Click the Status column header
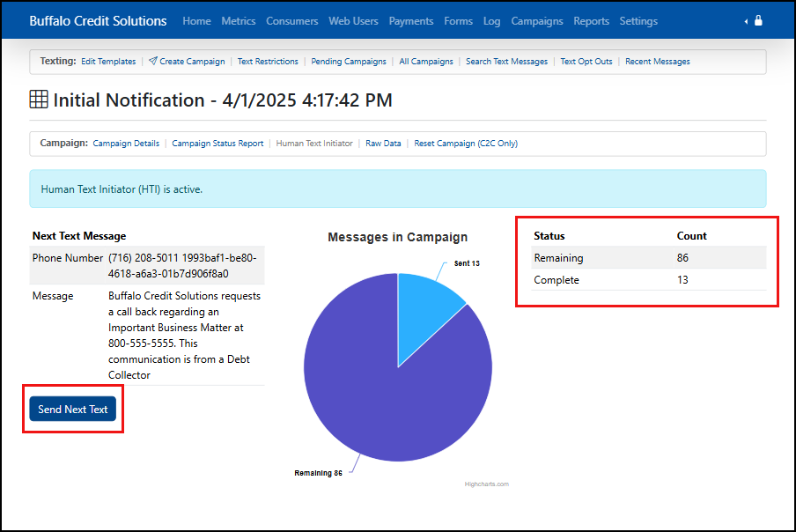Viewport: 796px width, 532px height. pos(549,236)
